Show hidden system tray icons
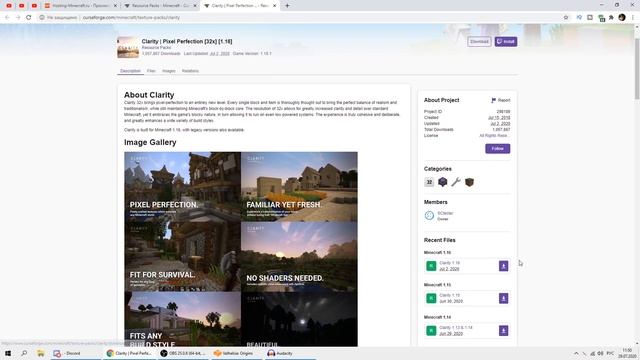 tap(576, 353)
